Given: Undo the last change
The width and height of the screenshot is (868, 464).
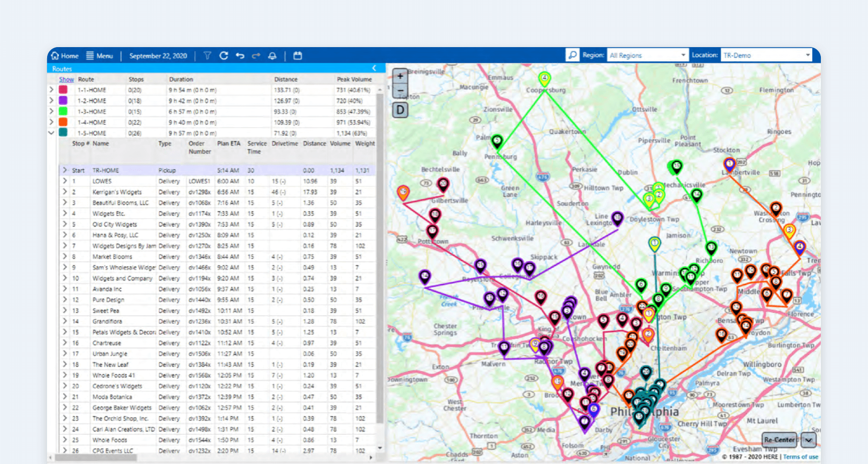Looking at the screenshot, I should [240, 56].
